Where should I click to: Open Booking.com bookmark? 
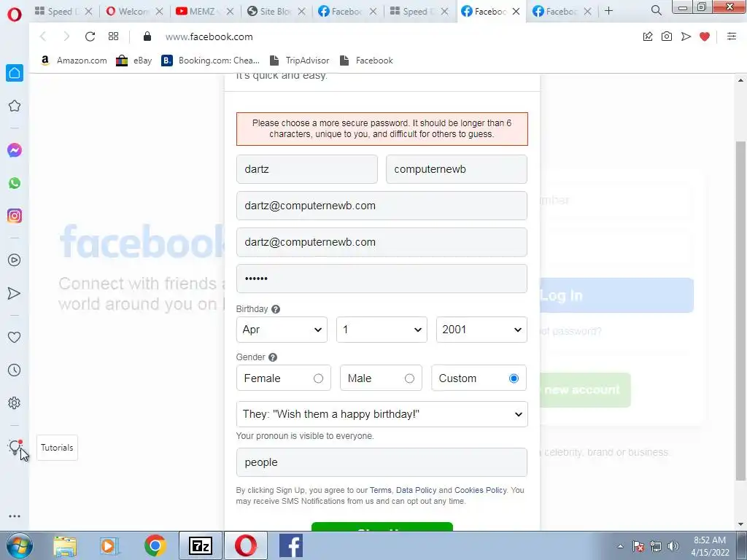(x=211, y=61)
